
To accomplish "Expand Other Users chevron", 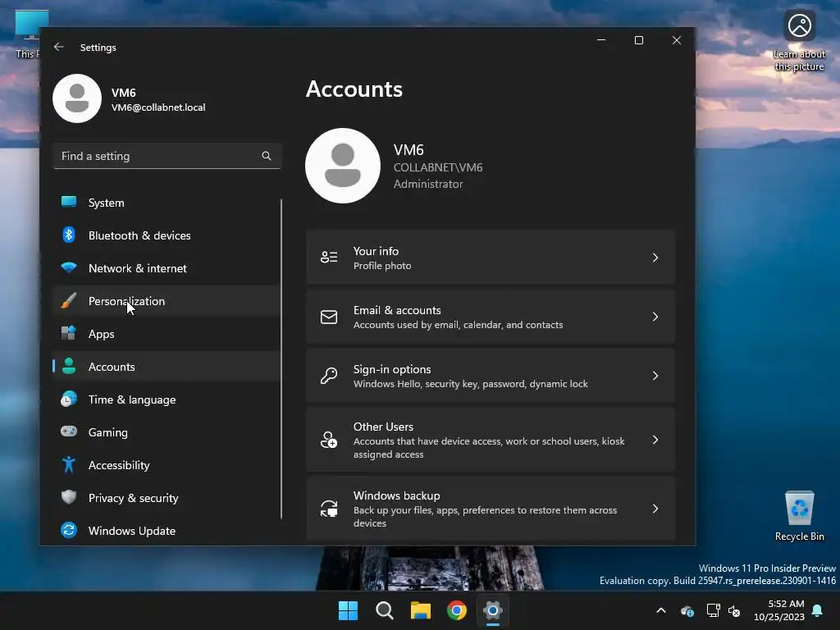I will pyautogui.click(x=655, y=440).
